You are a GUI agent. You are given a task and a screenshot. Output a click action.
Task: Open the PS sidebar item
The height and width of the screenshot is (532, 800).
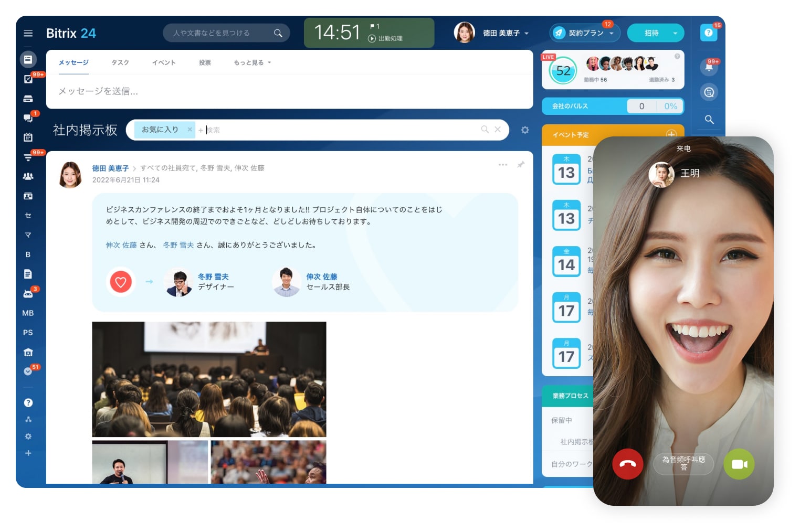(x=28, y=332)
